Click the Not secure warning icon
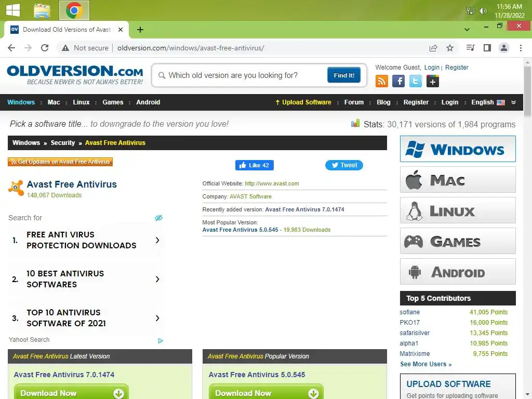 (65, 48)
